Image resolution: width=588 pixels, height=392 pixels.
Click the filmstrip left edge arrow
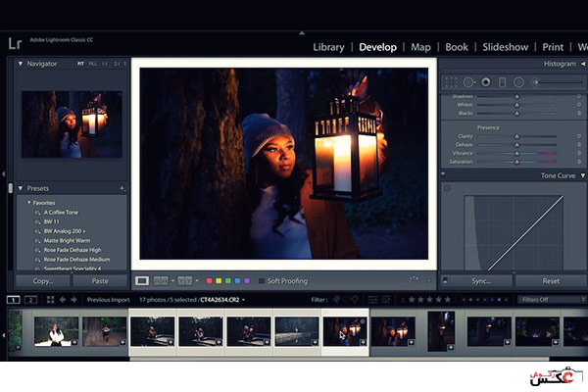coord(3,335)
